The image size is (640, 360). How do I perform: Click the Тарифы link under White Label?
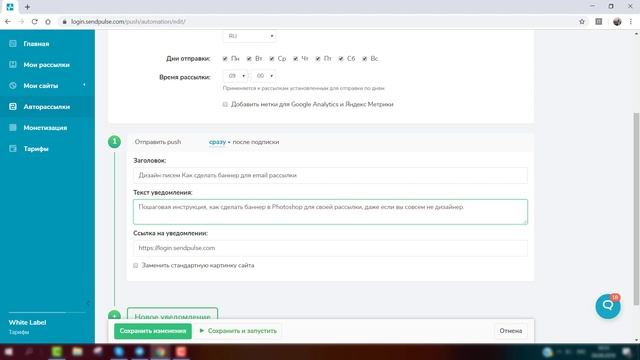[19, 332]
